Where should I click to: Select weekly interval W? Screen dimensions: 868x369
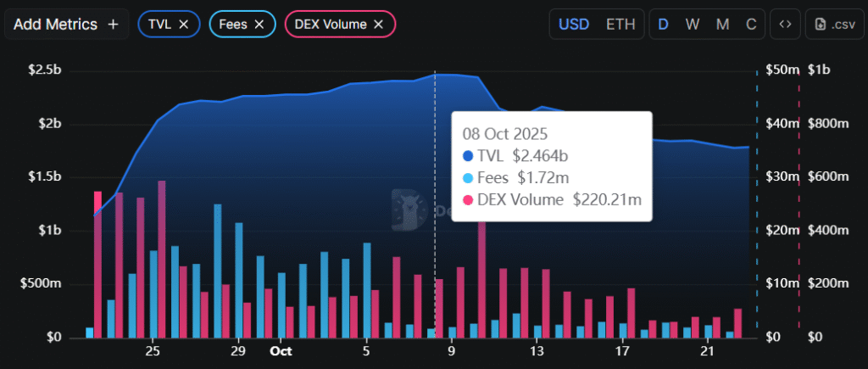(x=693, y=25)
